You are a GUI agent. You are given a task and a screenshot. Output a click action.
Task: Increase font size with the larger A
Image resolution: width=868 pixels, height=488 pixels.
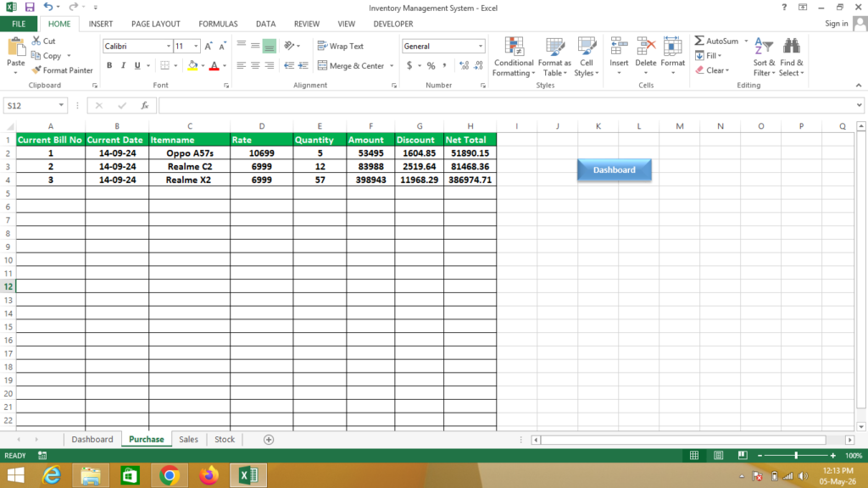coord(209,47)
